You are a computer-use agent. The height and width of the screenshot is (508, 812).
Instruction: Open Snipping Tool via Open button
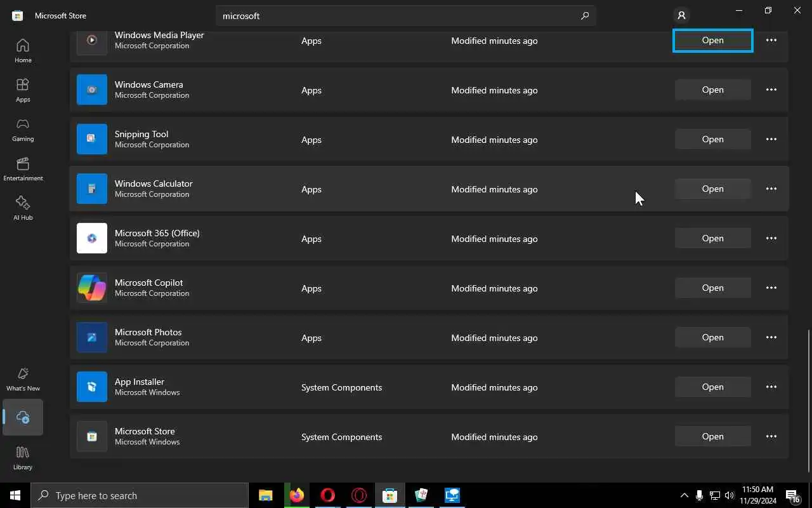713,139
